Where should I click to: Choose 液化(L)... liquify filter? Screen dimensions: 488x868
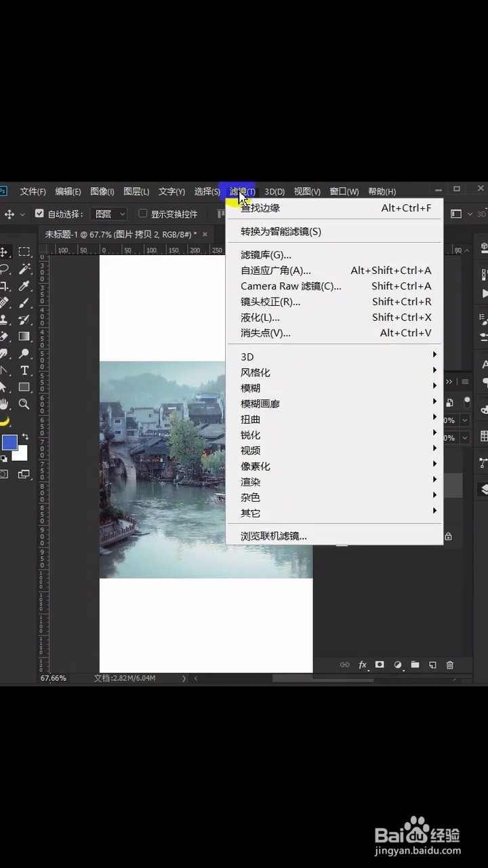(334, 317)
